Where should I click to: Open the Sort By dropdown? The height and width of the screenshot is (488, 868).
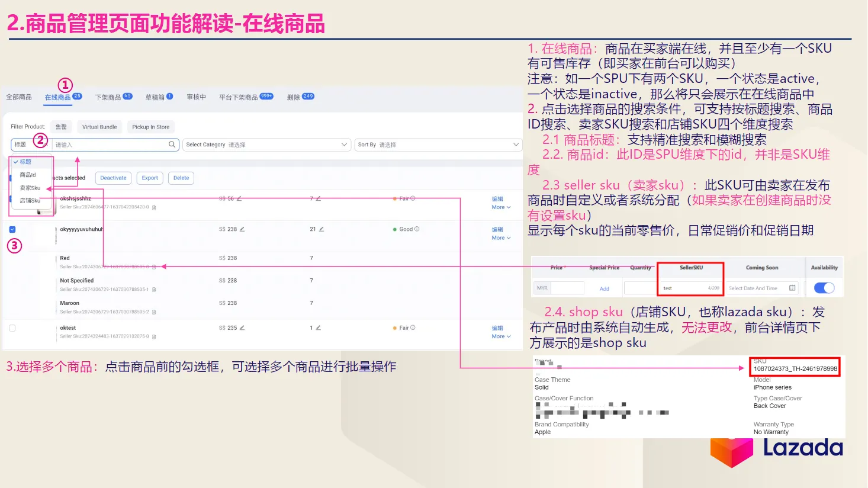438,144
